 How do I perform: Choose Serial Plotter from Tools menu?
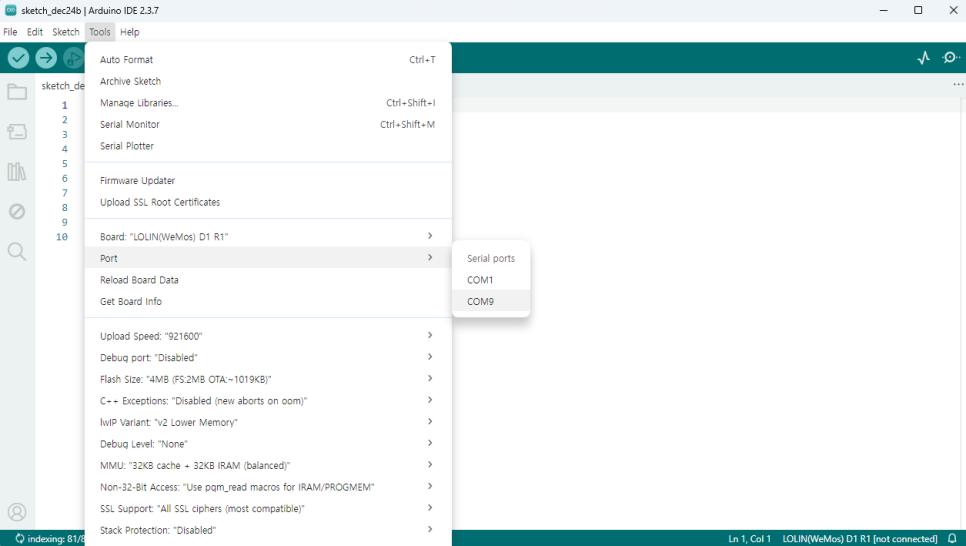pos(268,146)
